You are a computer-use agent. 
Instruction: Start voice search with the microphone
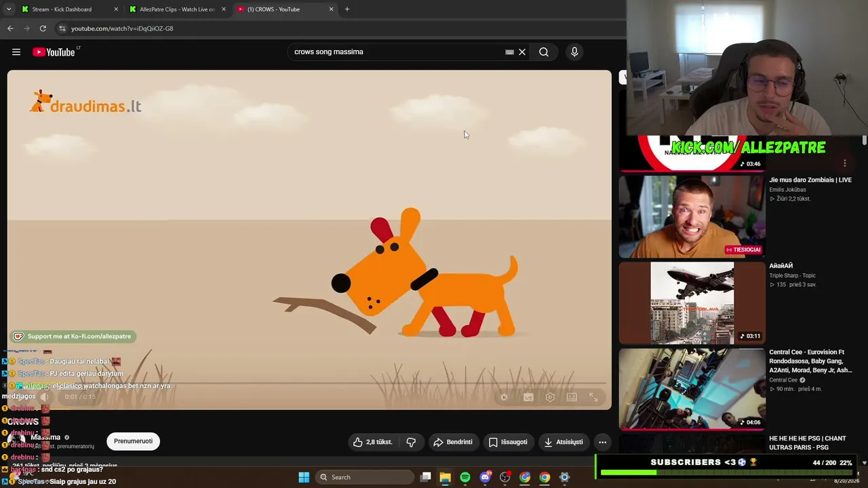pyautogui.click(x=574, y=52)
